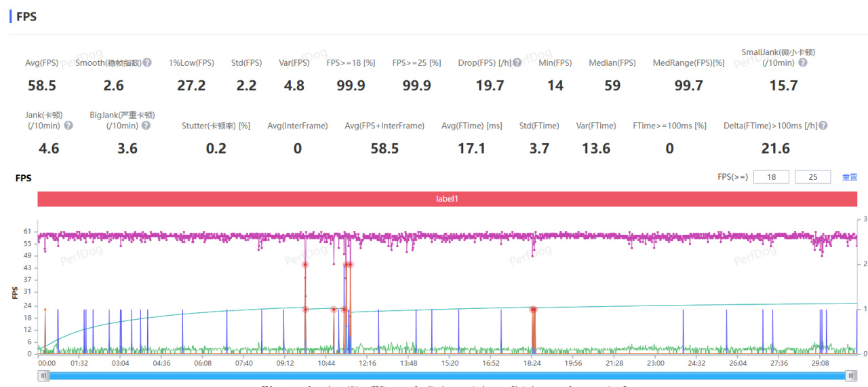Open help icon beside Delta(FTime)>100ms [/h]

click(823, 126)
